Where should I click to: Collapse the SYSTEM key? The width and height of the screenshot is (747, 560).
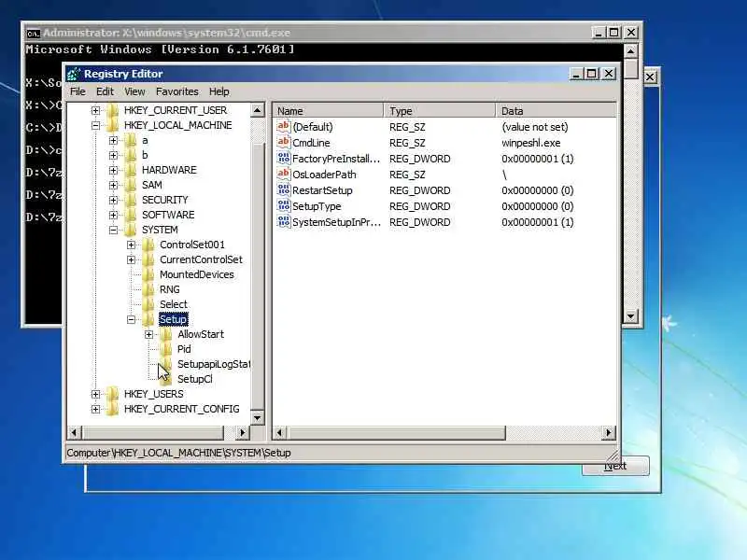point(113,230)
